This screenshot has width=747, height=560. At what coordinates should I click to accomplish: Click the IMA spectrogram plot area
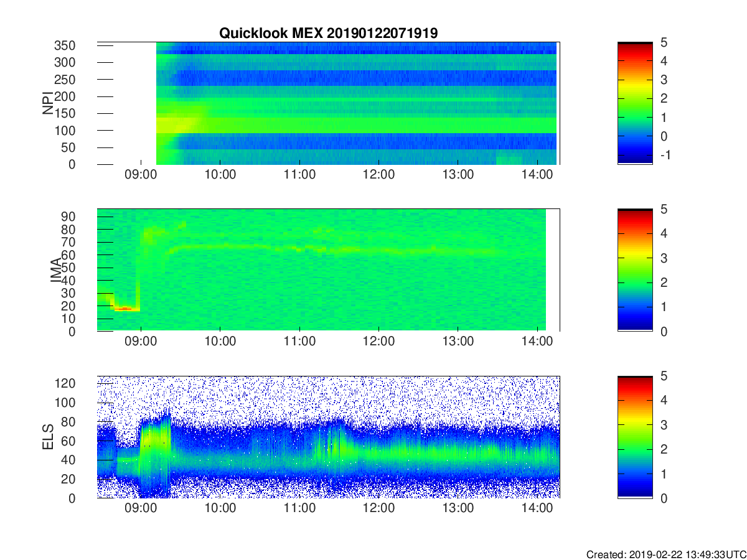click(328, 270)
